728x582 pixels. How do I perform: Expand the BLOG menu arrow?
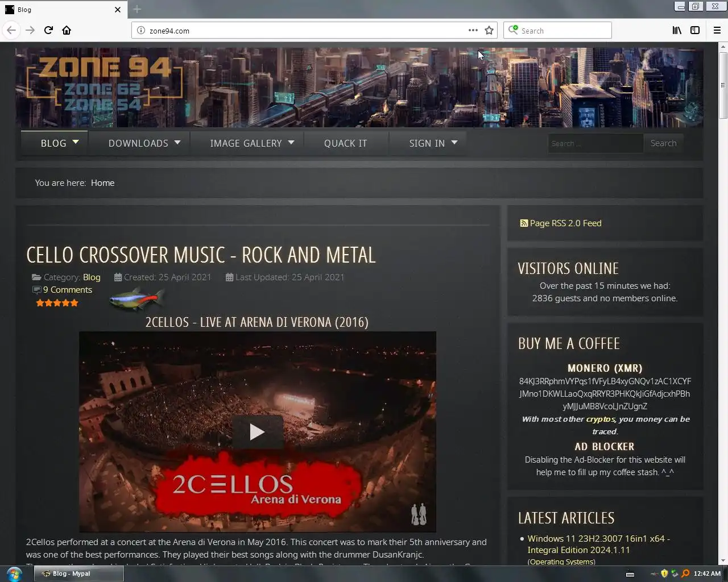coord(76,142)
